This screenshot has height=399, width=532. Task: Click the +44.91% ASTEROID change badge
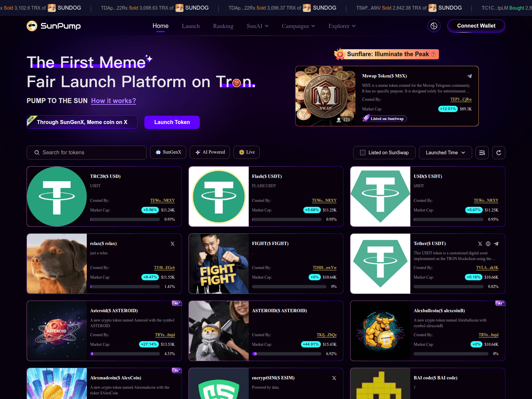[x=311, y=344]
